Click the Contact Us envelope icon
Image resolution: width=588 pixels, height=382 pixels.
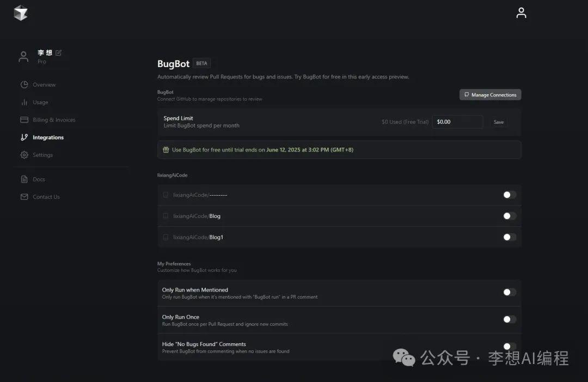(24, 197)
